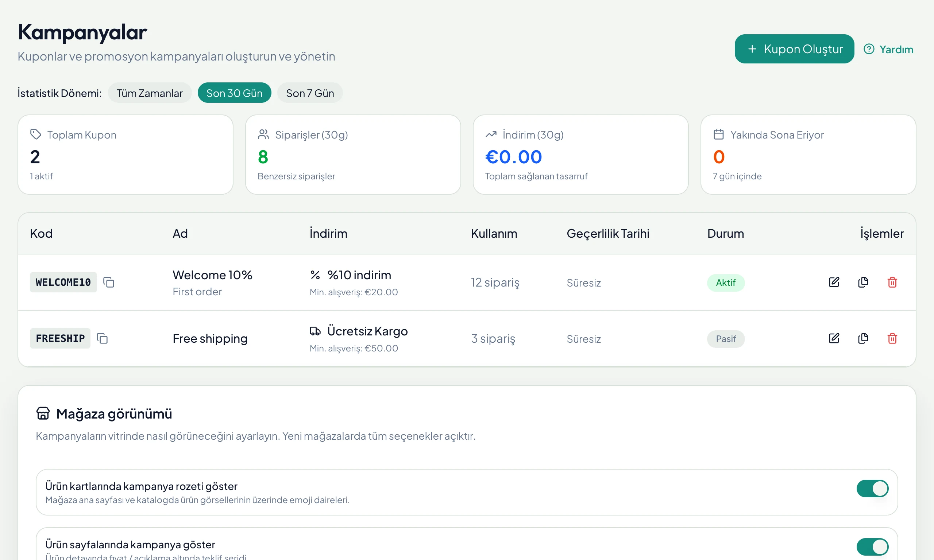The height and width of the screenshot is (560, 934).
Task: Click the İndirim column header
Action: (x=328, y=234)
